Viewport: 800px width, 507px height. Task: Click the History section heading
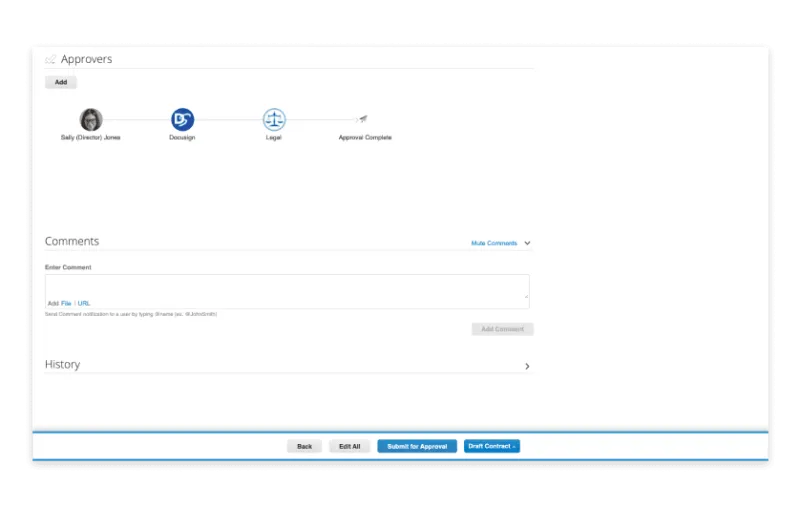click(x=62, y=365)
